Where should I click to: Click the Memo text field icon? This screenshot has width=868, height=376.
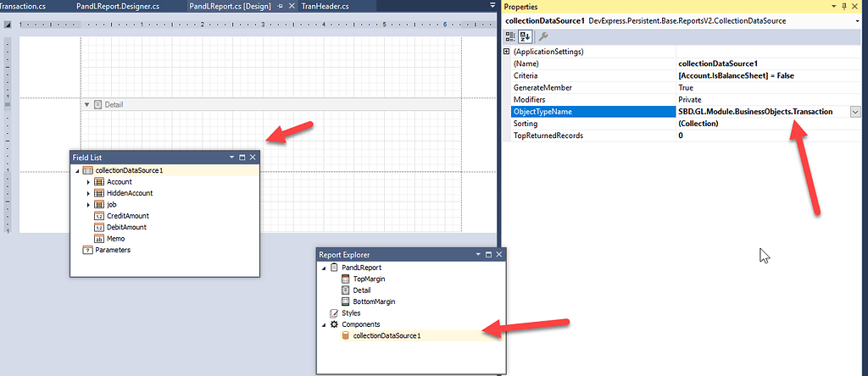98,239
